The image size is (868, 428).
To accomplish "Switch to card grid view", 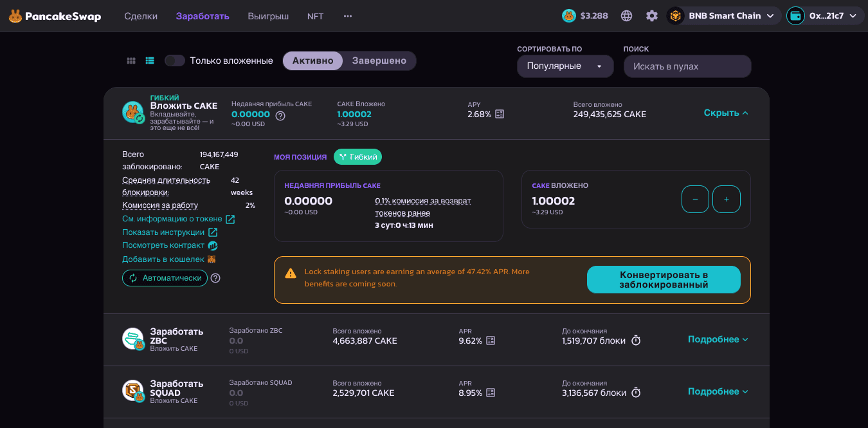I will pos(131,60).
